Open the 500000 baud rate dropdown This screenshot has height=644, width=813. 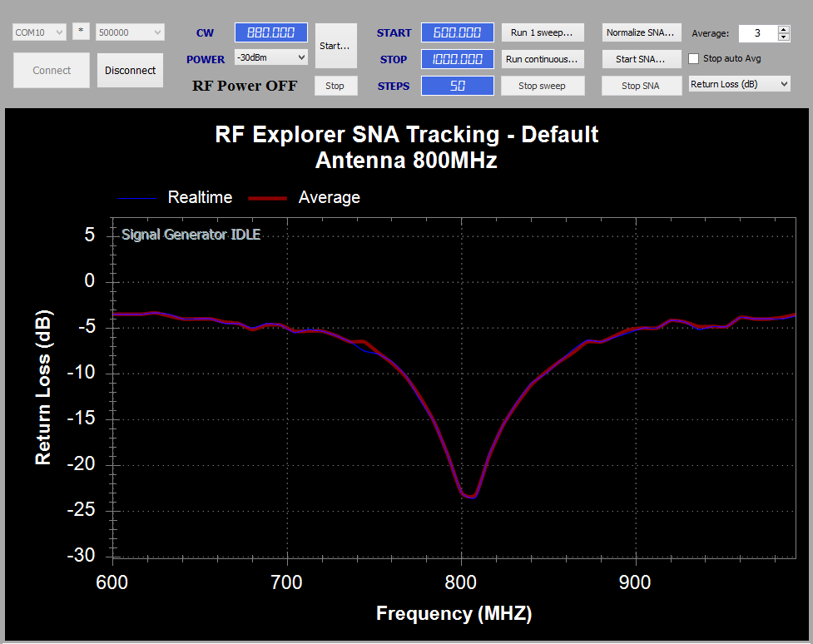130,32
